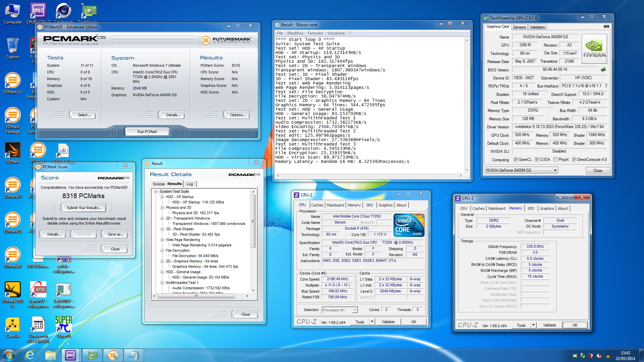This screenshot has height=362, width=644.
Task: Click the Run PCMark button
Action: (x=147, y=132)
